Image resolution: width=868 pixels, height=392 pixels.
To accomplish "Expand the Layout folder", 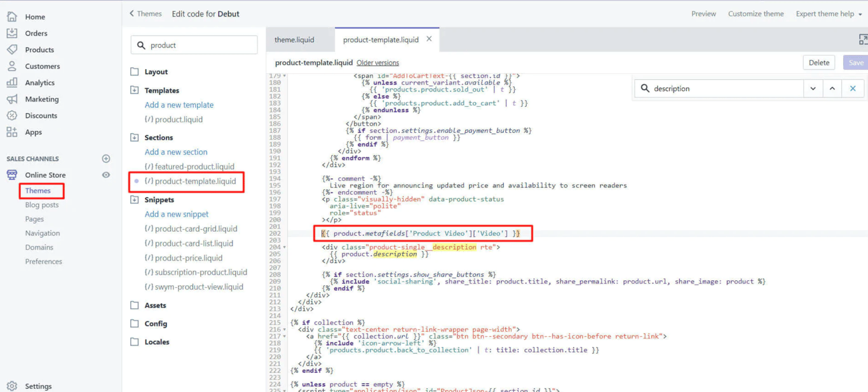I will click(135, 72).
